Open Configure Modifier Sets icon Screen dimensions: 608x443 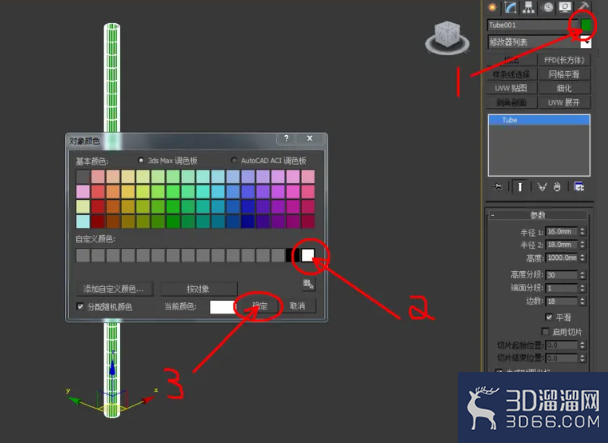pyautogui.click(x=579, y=187)
